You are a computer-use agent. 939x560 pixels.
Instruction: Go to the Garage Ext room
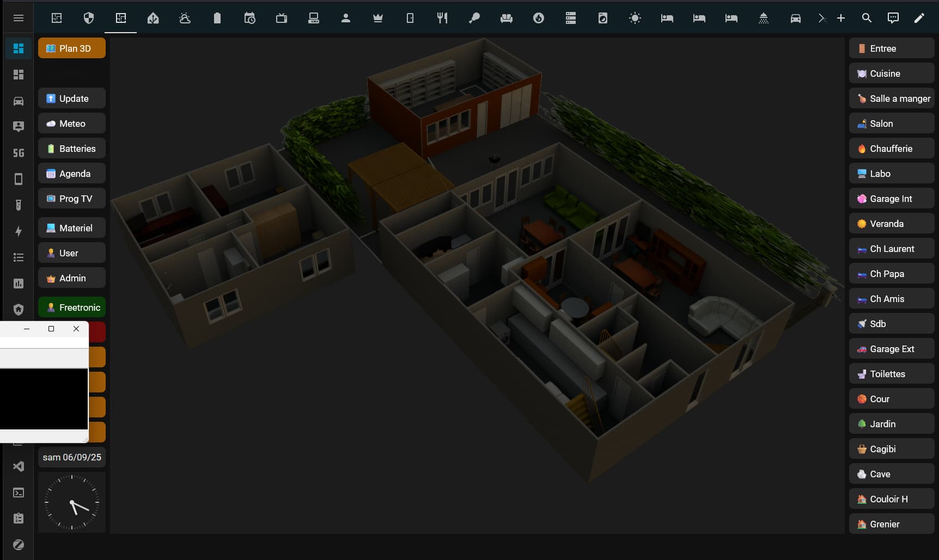point(892,349)
